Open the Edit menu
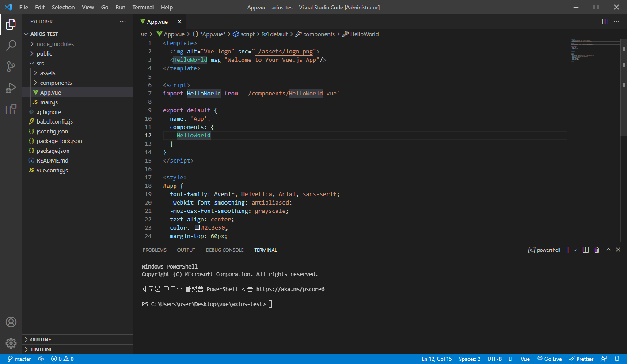 click(x=40, y=7)
